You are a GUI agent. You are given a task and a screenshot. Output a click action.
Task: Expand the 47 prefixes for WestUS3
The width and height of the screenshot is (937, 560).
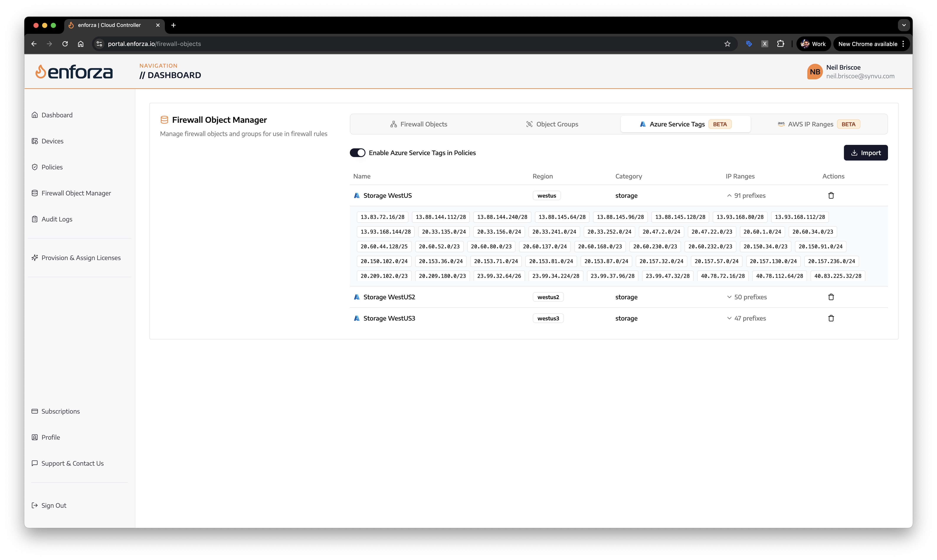tap(746, 318)
